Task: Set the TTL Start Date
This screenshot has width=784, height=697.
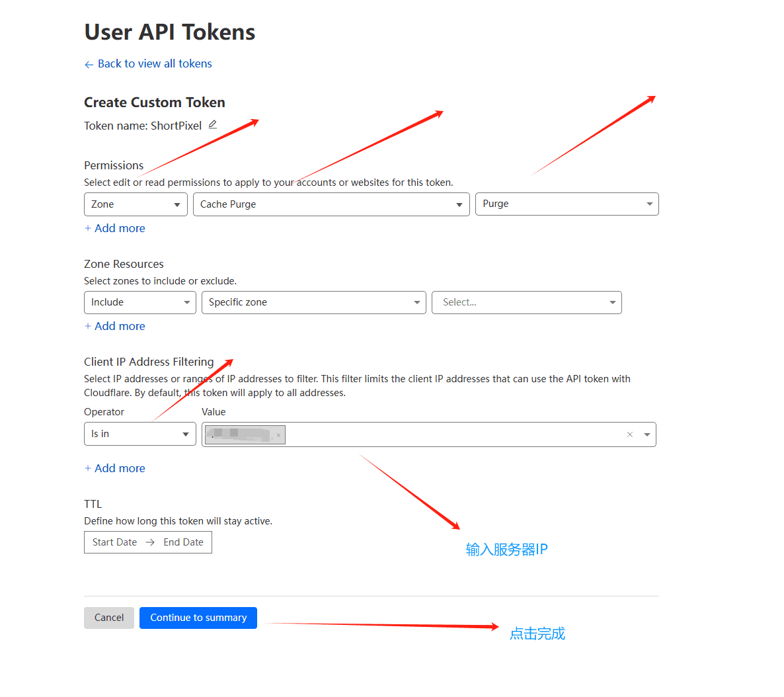Action: 114,542
